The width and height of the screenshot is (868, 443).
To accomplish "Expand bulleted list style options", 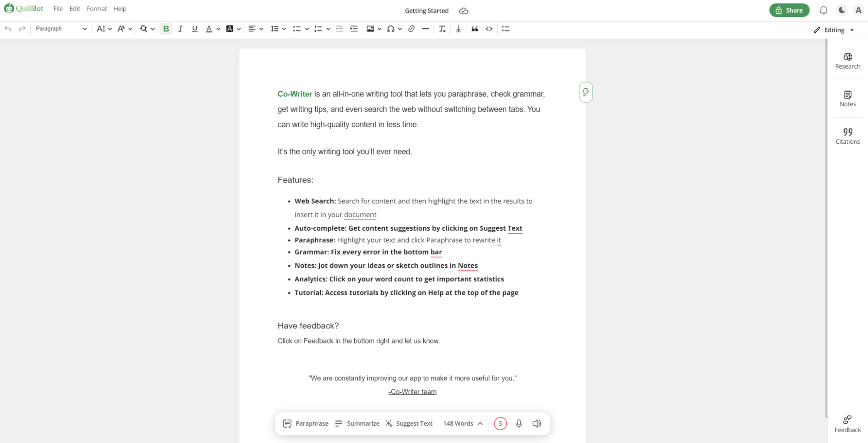I will click(307, 29).
